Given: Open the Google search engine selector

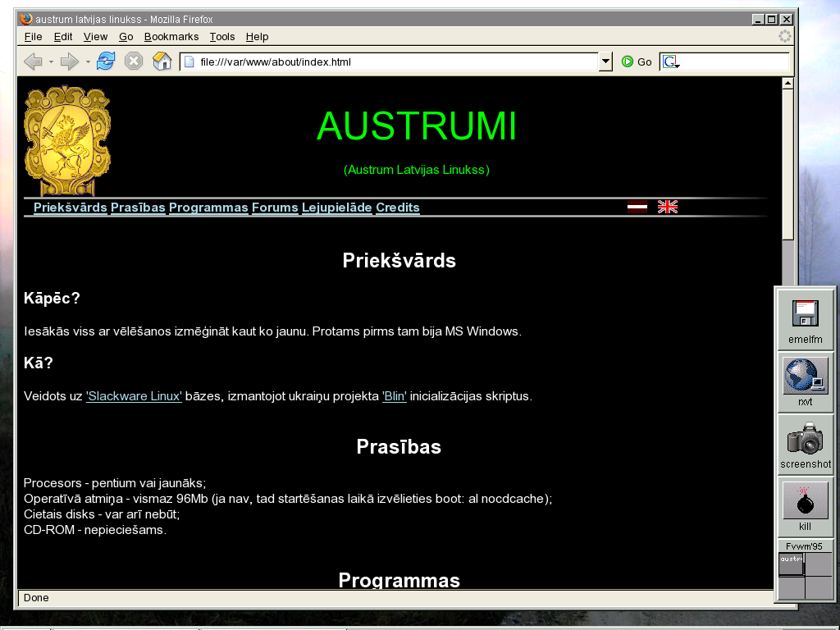Looking at the screenshot, I should pyautogui.click(x=671, y=62).
